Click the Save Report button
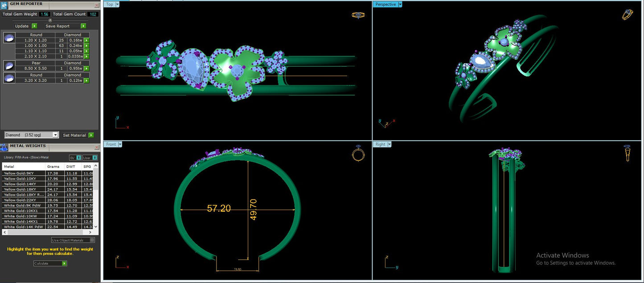The image size is (644, 283). tap(57, 26)
